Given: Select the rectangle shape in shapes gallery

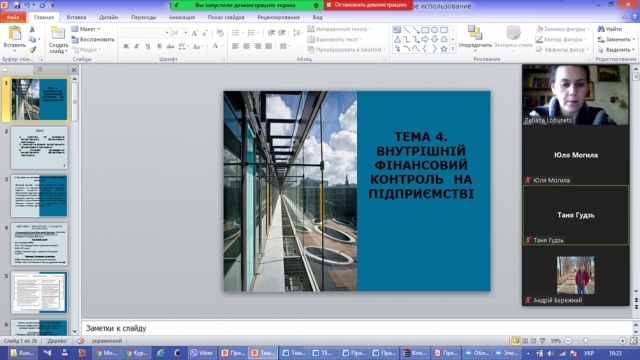Looking at the screenshot, I should click(425, 30).
